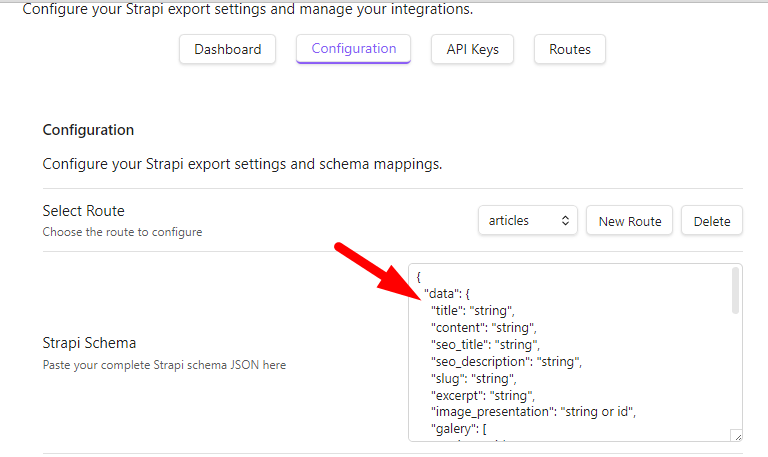The width and height of the screenshot is (768, 457).
Task: Click the "content": "string" line
Action: [483, 328]
